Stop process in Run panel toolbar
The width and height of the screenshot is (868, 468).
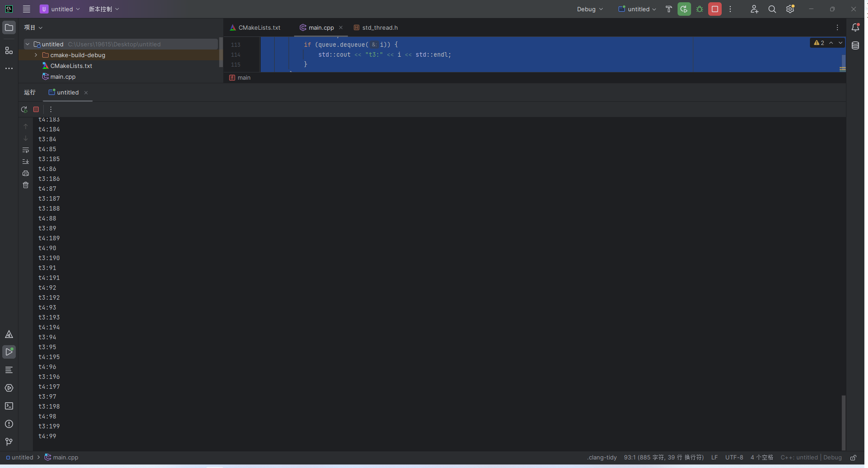(36, 109)
